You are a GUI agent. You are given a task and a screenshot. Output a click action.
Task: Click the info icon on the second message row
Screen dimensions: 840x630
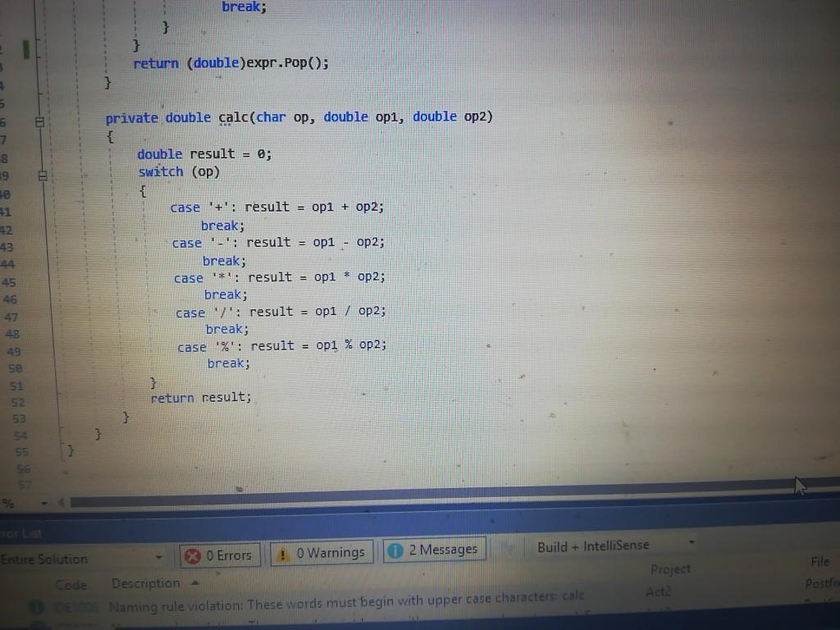(x=36, y=626)
